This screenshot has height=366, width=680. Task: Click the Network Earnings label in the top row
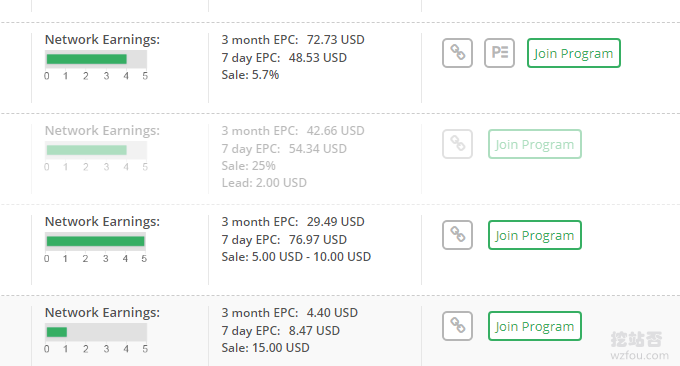102,39
